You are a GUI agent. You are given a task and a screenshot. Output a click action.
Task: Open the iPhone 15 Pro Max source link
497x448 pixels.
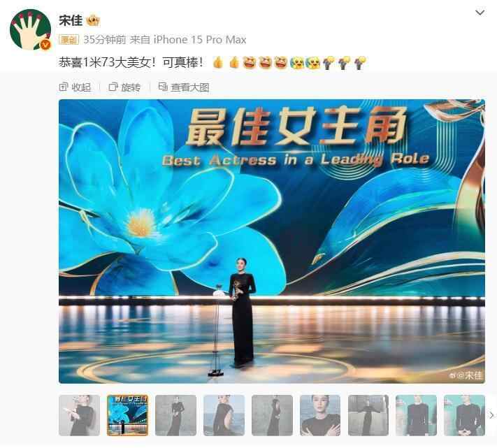[200, 40]
